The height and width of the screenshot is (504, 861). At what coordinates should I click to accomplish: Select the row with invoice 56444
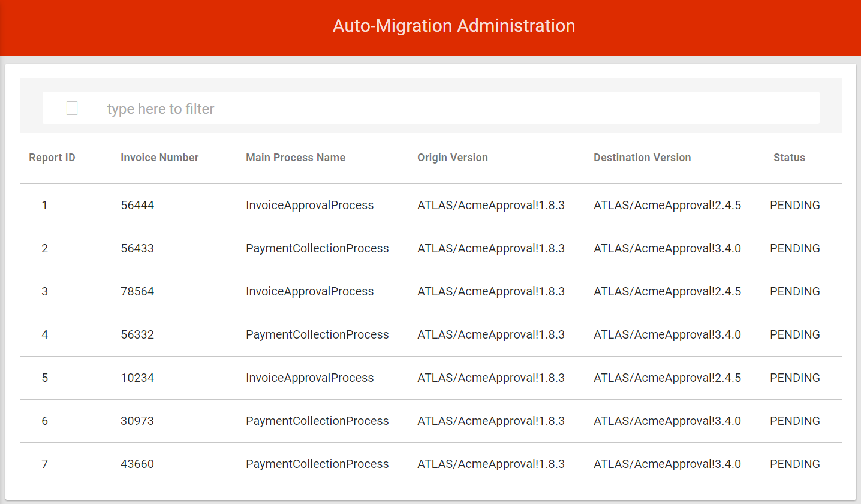coord(137,205)
